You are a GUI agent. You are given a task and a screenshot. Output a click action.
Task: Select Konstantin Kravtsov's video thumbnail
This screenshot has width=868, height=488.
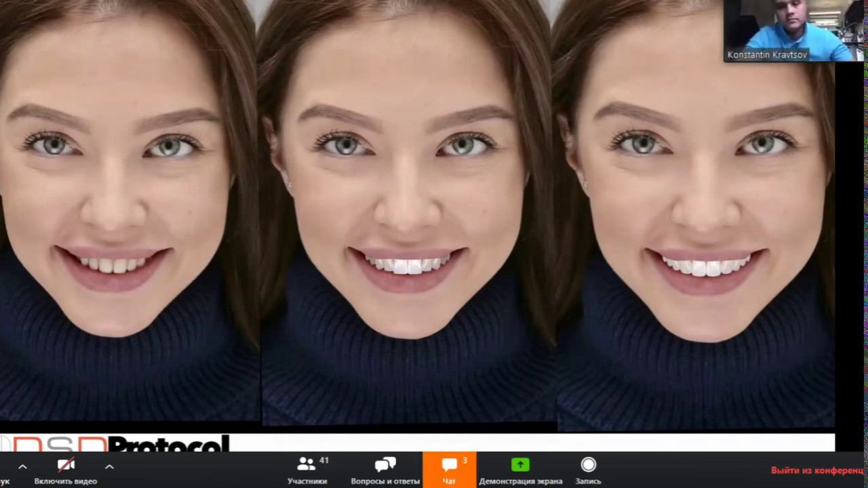[794, 30]
